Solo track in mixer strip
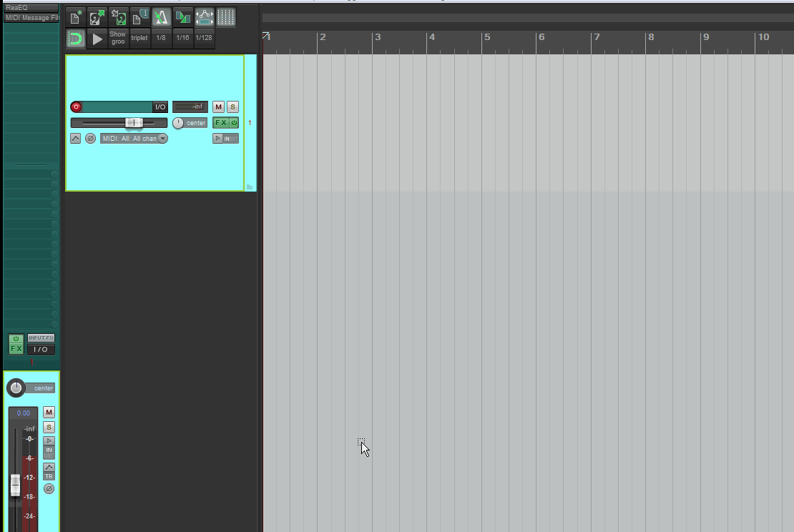Viewport: 794px width, 532px height. (49, 427)
